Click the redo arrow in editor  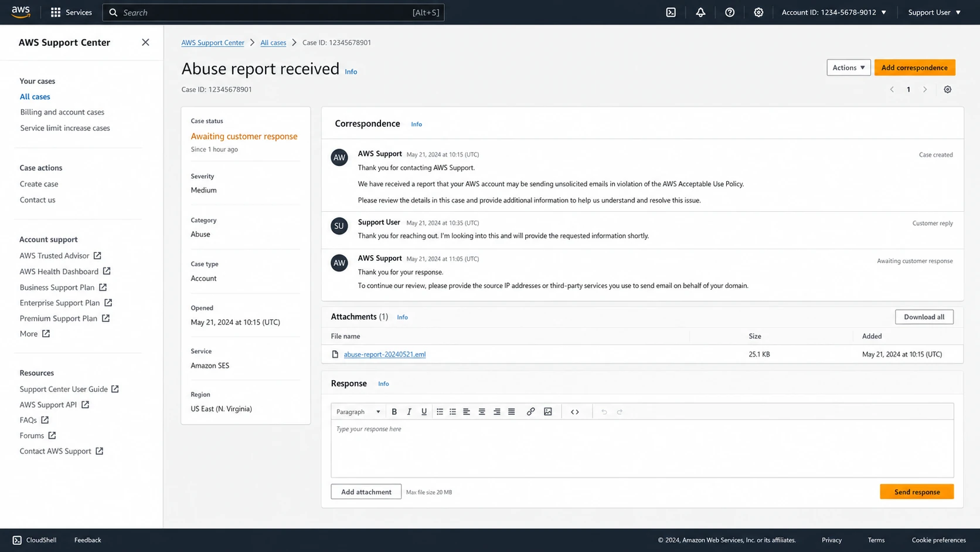(620, 412)
